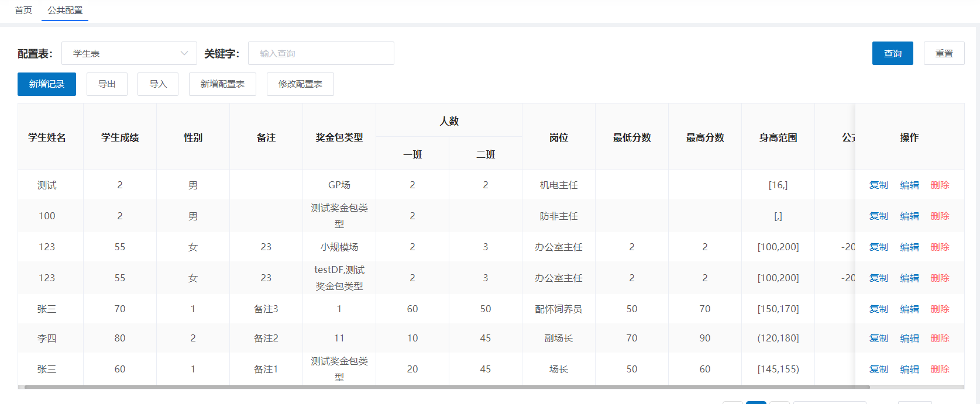Click the 重置 button
Image resolution: width=980 pixels, height=404 pixels.
944,53
